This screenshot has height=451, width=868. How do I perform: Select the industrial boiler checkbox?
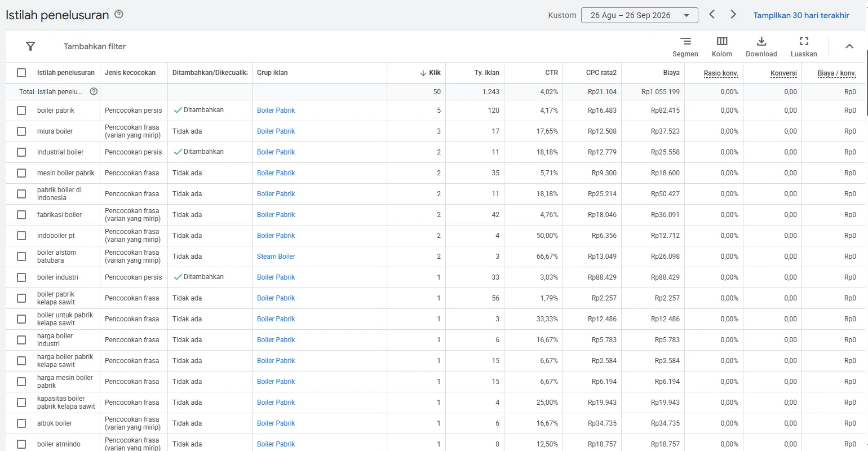(21, 152)
